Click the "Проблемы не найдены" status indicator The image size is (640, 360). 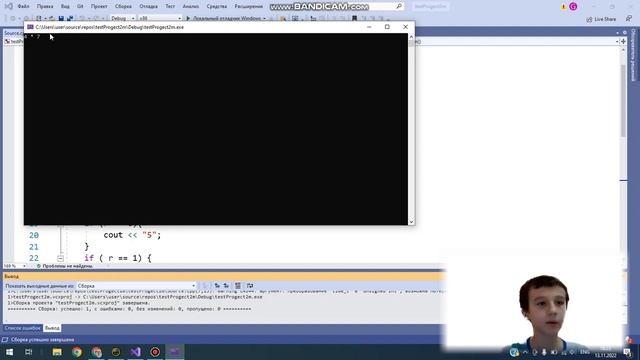64,266
